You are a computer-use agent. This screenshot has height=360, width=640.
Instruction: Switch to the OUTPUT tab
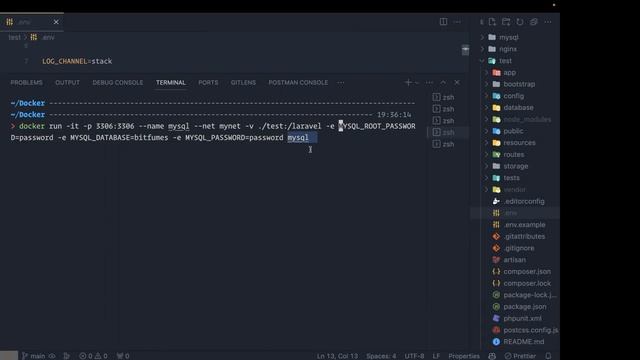point(67,82)
